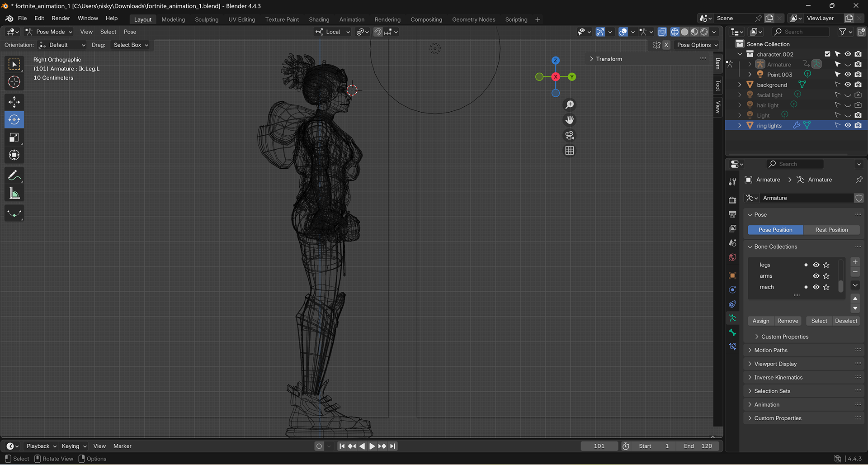Hide the background collection in viewport
The width and height of the screenshot is (868, 465).
(x=848, y=85)
